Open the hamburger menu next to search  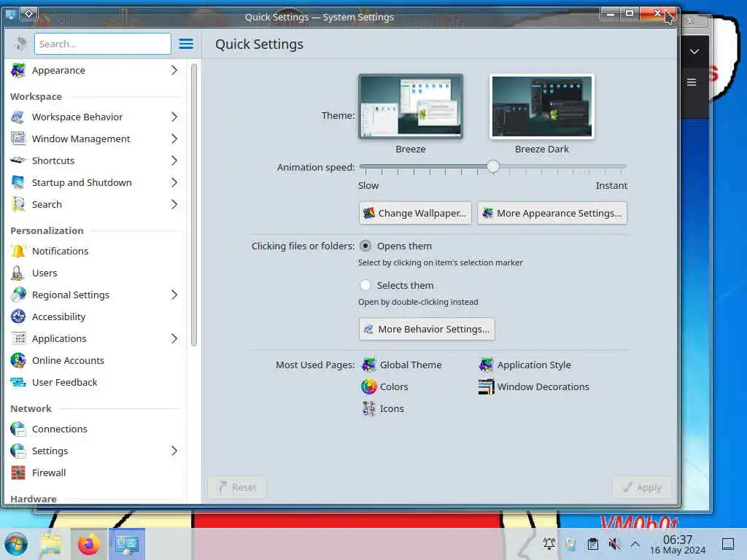point(186,44)
